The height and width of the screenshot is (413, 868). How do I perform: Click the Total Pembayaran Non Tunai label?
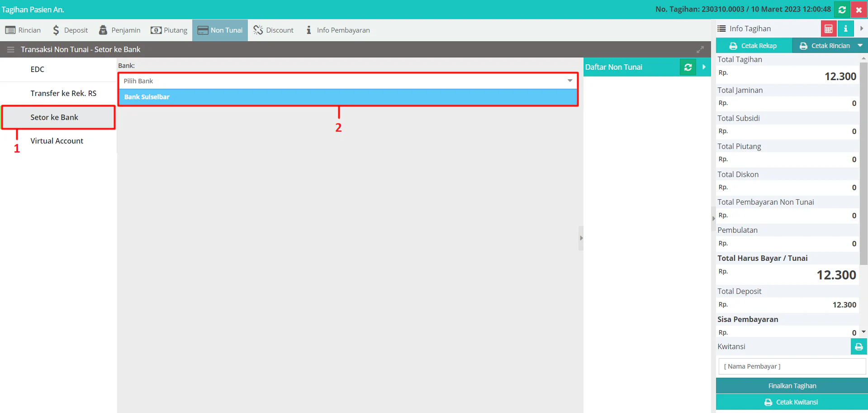765,202
